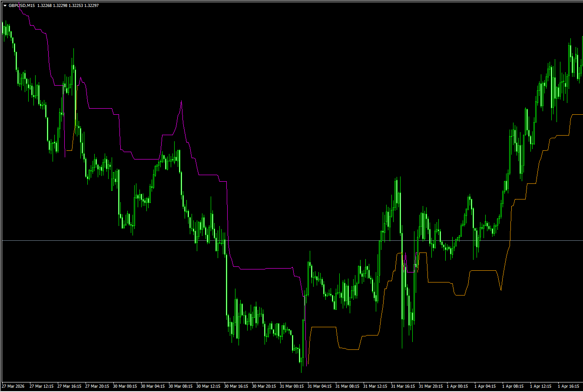The image size is (583, 392).
Task: Click the "27 Mar 2026" date label
Action: click(x=13, y=386)
